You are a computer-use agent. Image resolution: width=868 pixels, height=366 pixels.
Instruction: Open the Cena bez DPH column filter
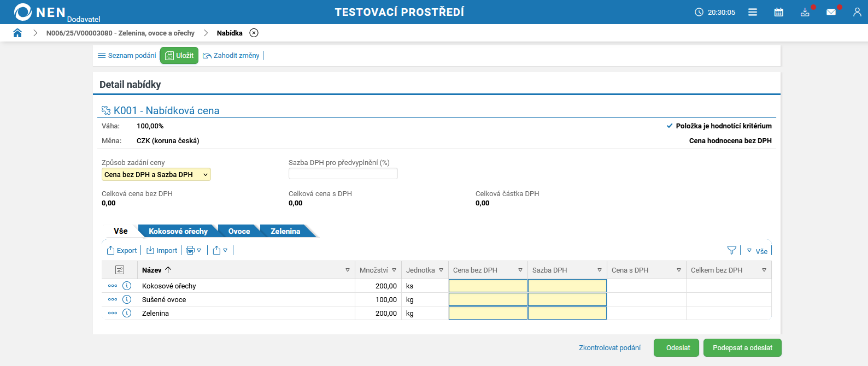(x=520, y=270)
